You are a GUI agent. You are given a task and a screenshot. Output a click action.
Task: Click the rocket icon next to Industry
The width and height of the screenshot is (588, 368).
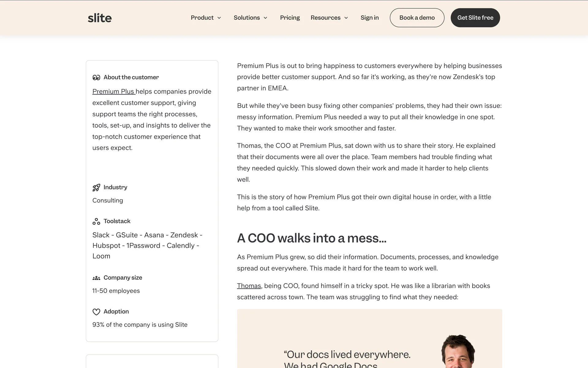click(96, 188)
